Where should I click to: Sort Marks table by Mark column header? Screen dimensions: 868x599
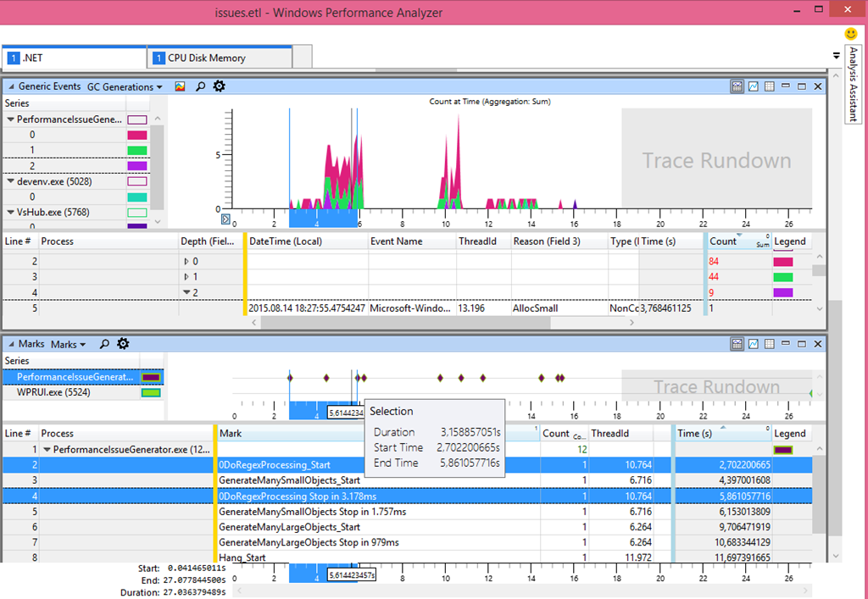pyautogui.click(x=379, y=434)
